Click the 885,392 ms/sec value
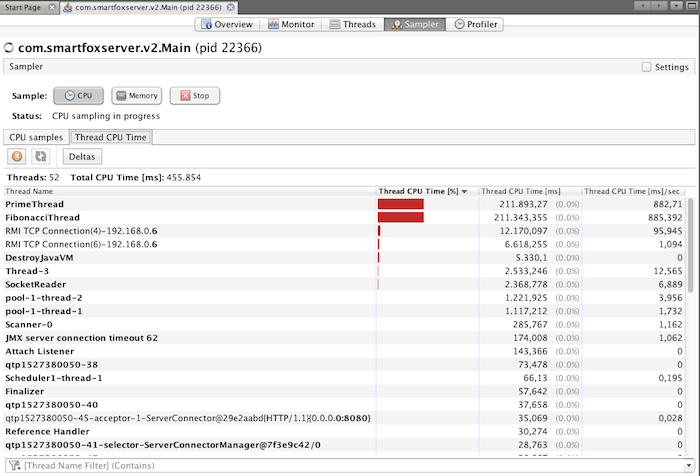 [x=665, y=217]
